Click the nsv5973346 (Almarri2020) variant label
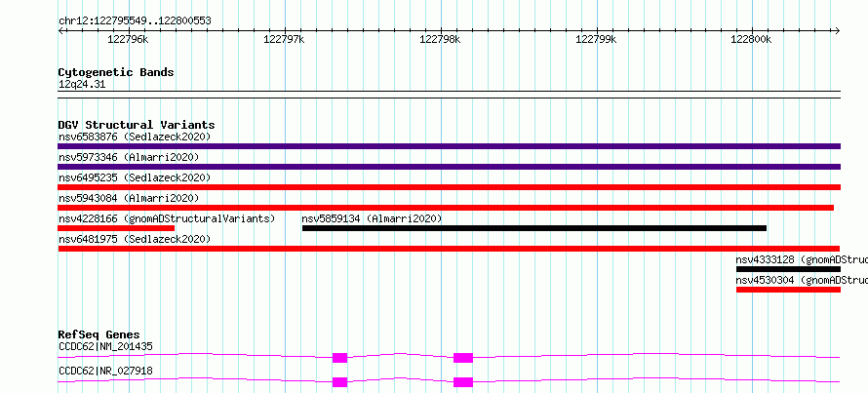Viewport: 868px width, 393px height. coord(129,157)
